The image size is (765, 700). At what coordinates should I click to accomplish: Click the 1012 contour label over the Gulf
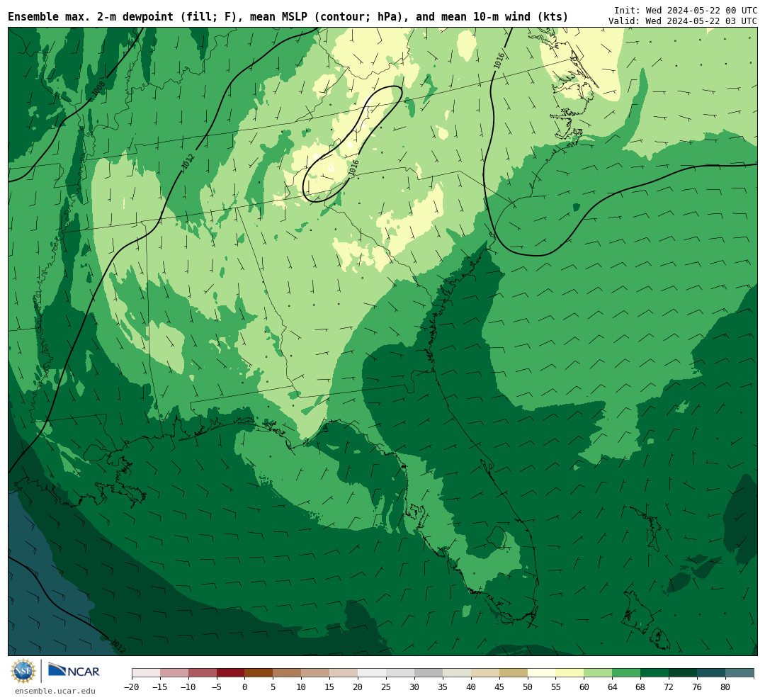118,646
